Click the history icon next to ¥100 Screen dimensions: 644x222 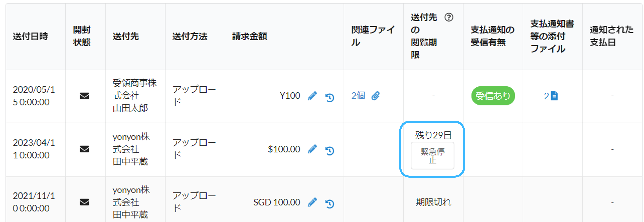point(330,97)
